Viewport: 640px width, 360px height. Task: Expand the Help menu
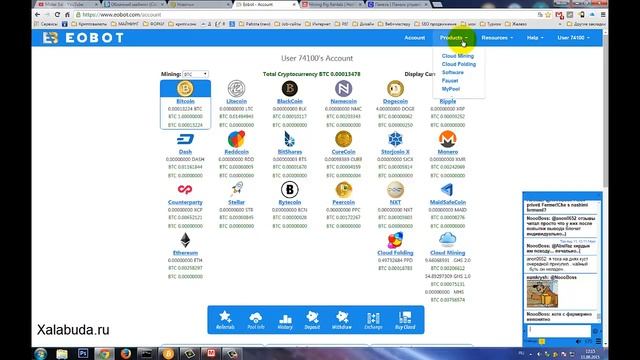tap(535, 38)
